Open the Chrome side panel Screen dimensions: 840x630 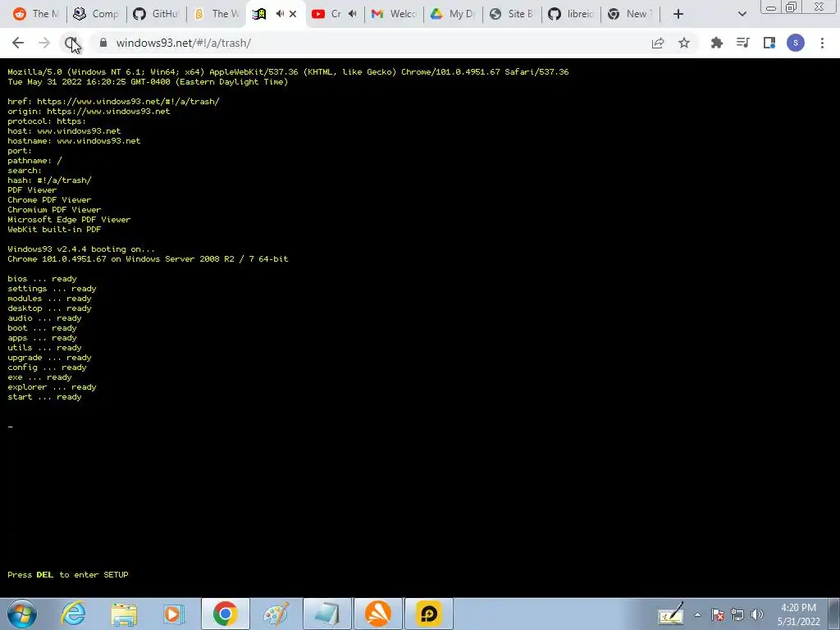click(769, 43)
